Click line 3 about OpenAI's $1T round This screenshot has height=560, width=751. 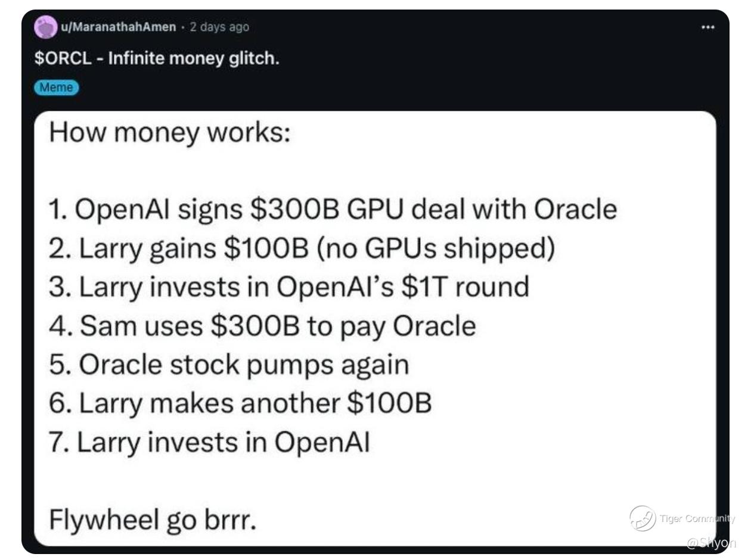coord(288,287)
